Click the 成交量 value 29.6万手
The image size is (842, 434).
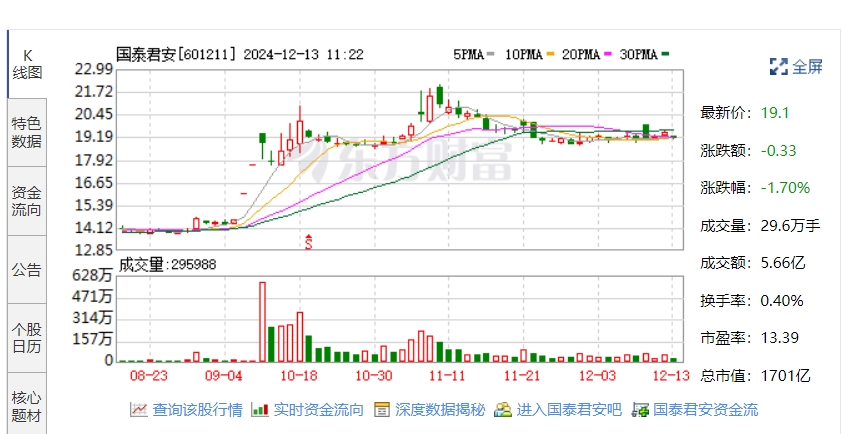pyautogui.click(x=790, y=226)
